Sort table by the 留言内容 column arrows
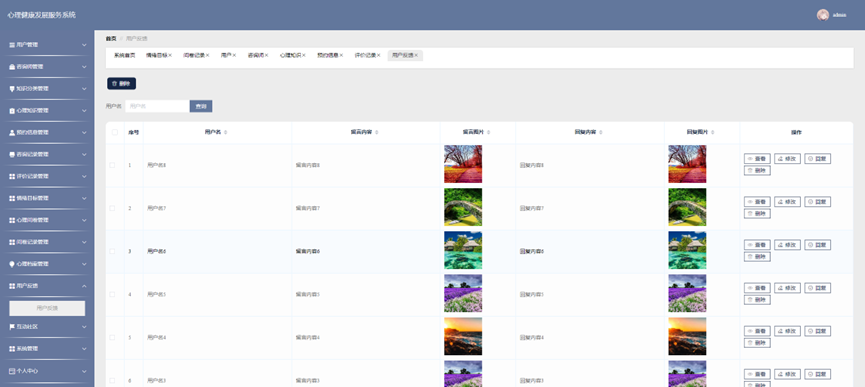 coord(377,132)
